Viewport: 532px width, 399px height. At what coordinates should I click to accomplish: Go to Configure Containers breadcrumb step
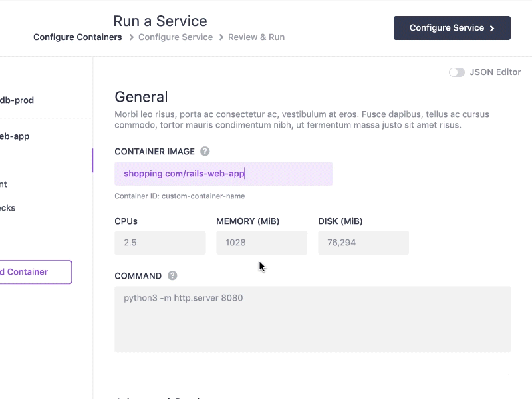[78, 37]
